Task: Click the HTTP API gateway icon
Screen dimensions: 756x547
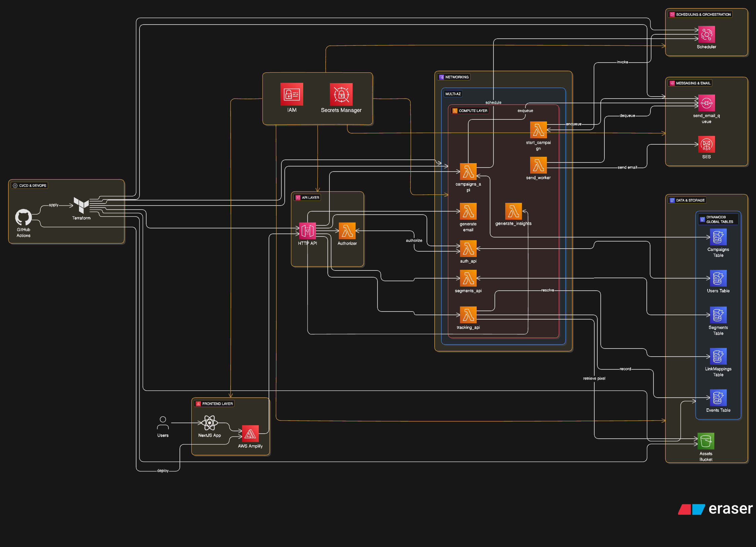Action: coord(307,231)
